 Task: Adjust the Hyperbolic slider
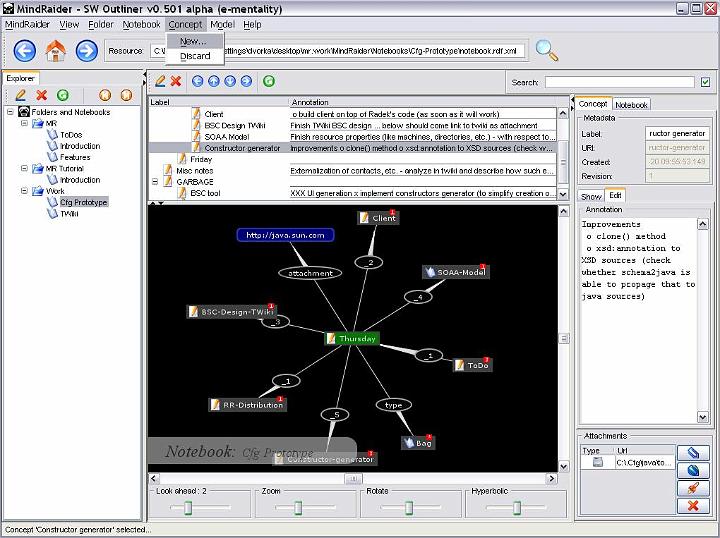pyautogui.click(x=517, y=508)
